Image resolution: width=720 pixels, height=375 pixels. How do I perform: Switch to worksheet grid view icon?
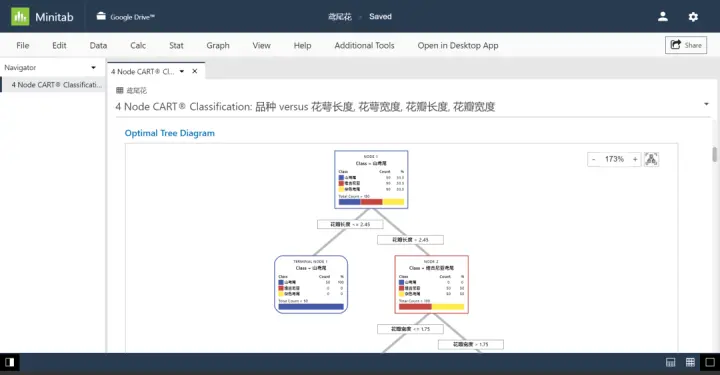coord(690,363)
